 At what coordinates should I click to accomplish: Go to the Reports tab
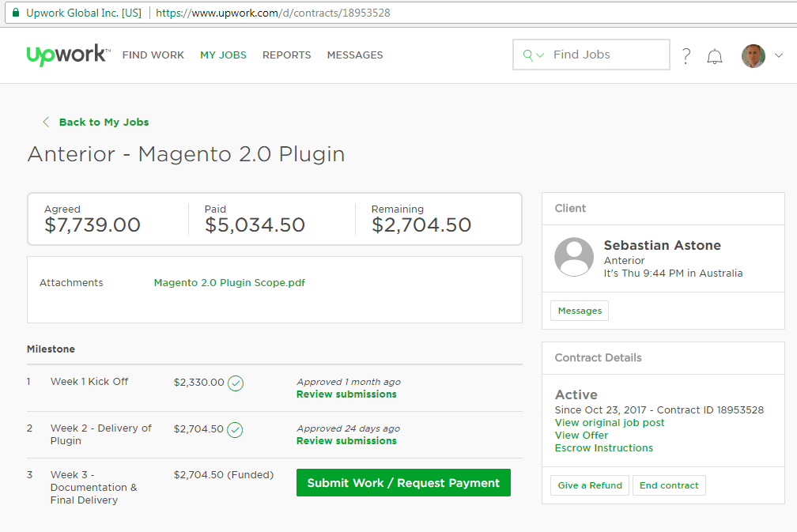pyautogui.click(x=286, y=55)
